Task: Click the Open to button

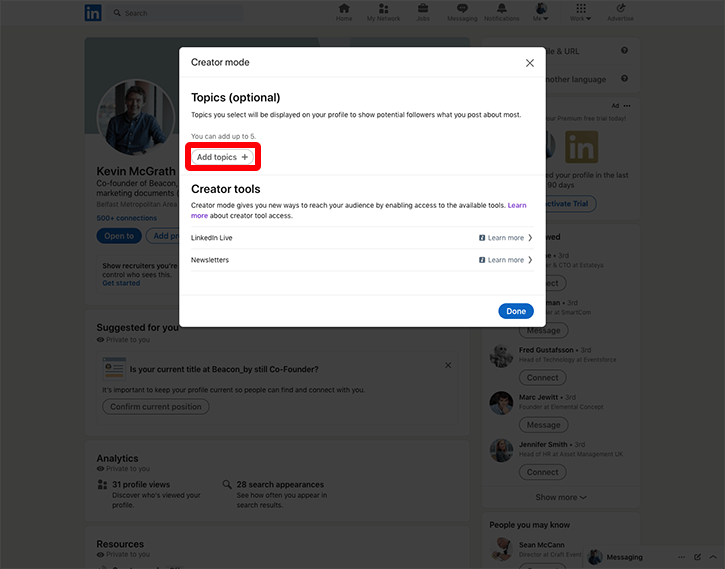Action: point(119,236)
